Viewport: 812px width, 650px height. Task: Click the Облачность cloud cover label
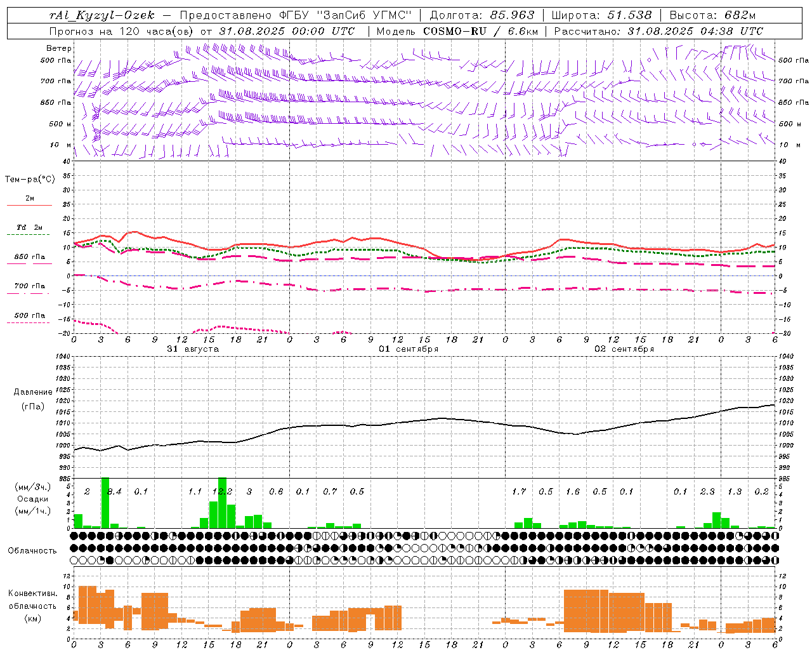[32, 550]
